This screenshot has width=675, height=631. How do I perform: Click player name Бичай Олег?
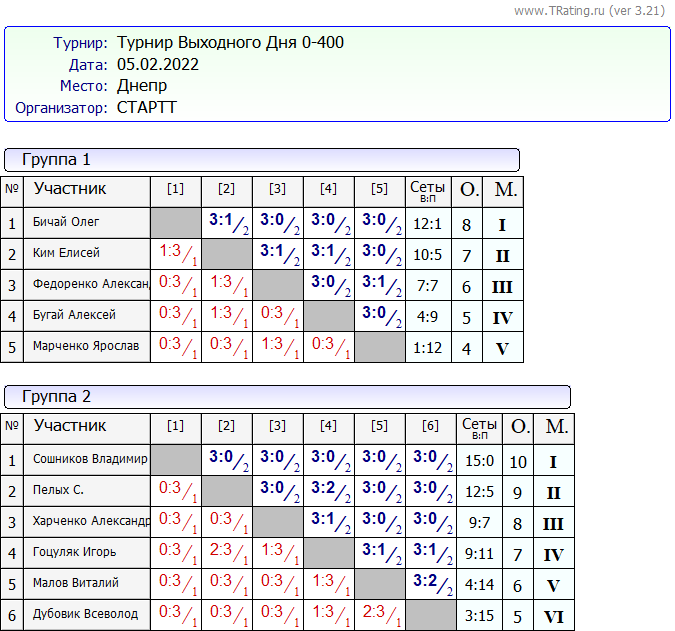coord(66,222)
